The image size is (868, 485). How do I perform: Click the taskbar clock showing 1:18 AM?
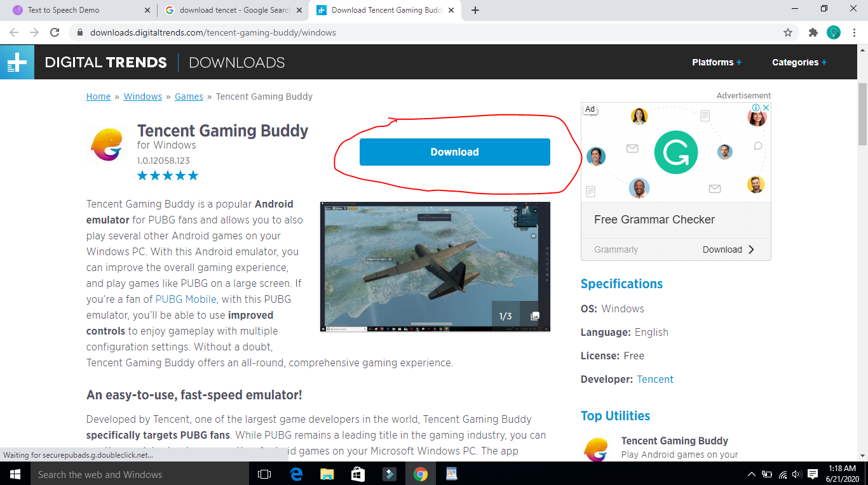tap(841, 474)
